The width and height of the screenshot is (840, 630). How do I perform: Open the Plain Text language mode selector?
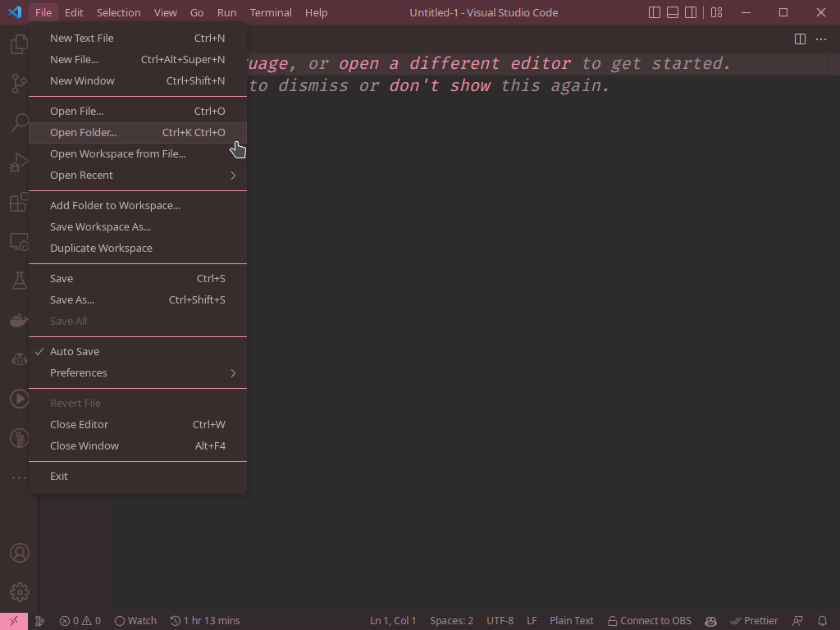pyautogui.click(x=572, y=621)
